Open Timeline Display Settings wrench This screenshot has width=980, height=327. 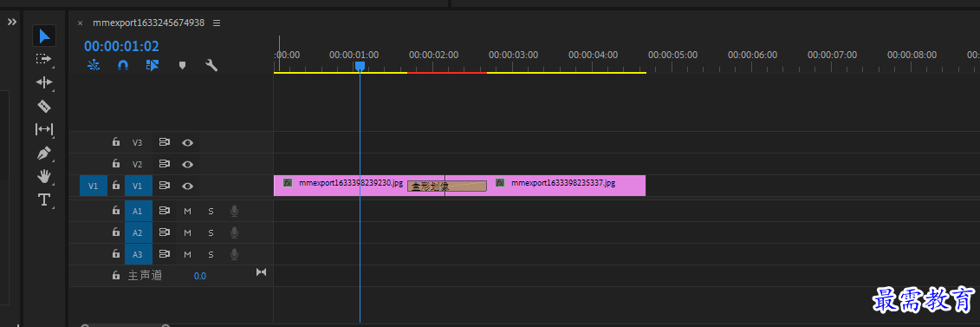(x=212, y=64)
